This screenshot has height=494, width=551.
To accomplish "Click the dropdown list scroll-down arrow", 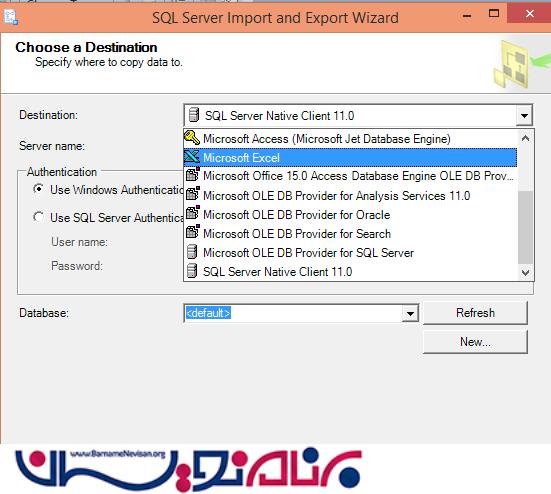I will coord(525,272).
